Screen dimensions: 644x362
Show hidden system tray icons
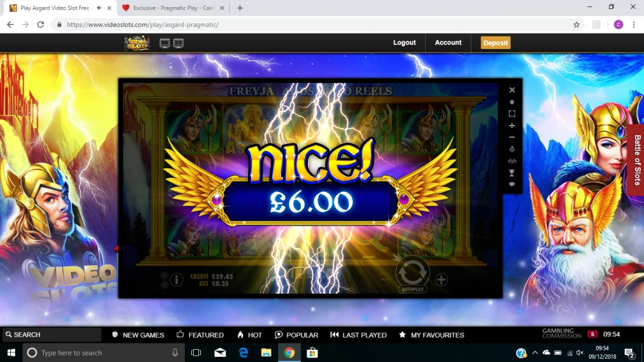[535, 353]
